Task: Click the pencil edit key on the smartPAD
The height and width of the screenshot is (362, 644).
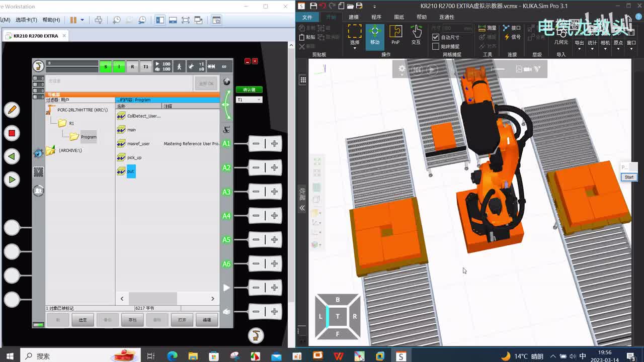Action: (x=12, y=110)
